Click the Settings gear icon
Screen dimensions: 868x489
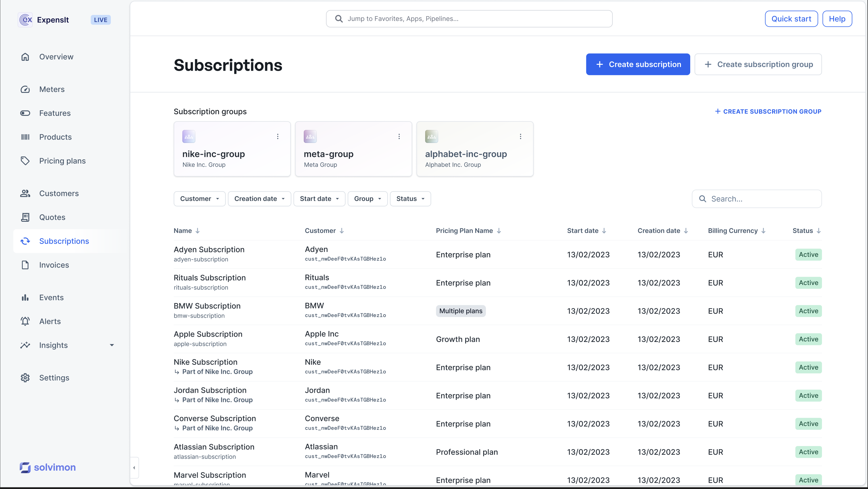(x=25, y=378)
